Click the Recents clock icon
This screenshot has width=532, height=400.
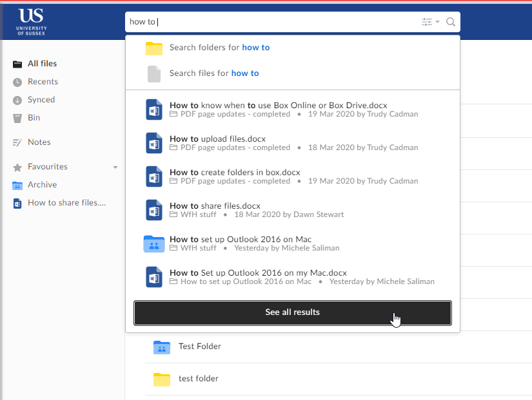(x=17, y=82)
